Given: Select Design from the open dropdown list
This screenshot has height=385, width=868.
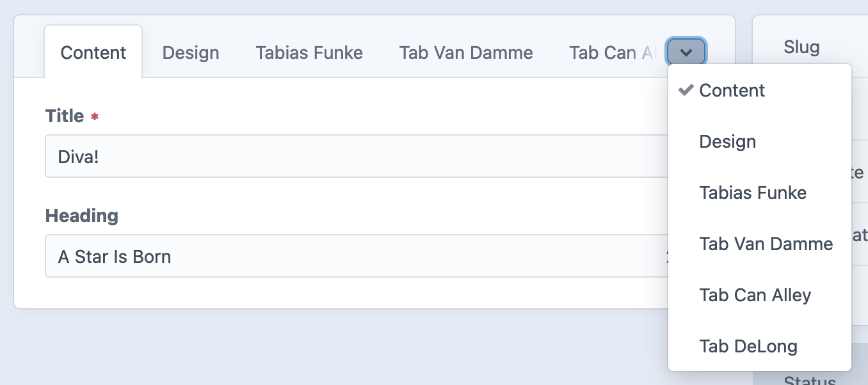Looking at the screenshot, I should [727, 141].
